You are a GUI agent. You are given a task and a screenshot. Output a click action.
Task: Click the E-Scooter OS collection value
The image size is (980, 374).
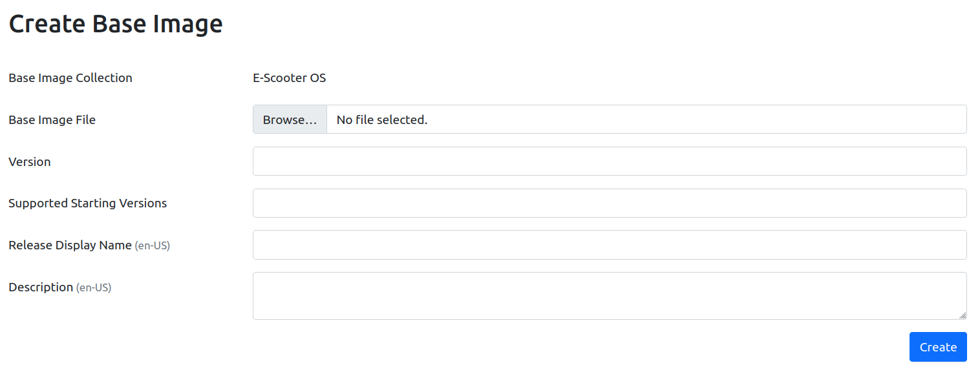point(289,78)
